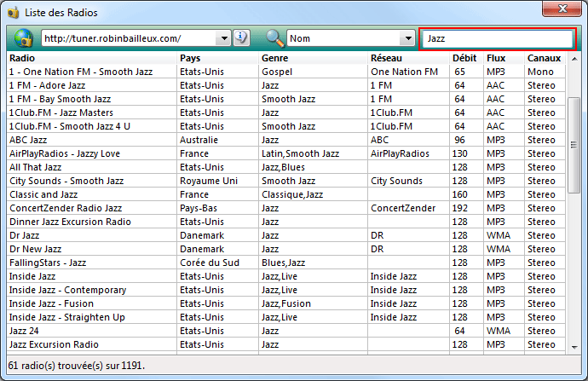The width and height of the screenshot is (588, 381).
Task: Select the Classic and Jazz row
Action: tap(285, 194)
